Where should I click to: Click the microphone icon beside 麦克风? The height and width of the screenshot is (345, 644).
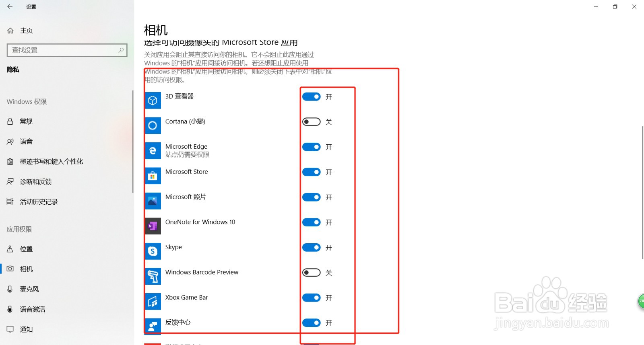pos(10,289)
